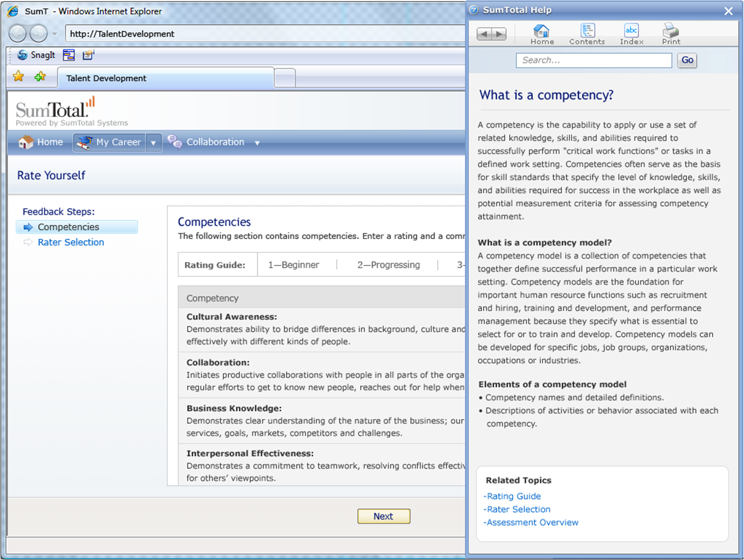
Task: Click the help Search field
Action: [594, 60]
